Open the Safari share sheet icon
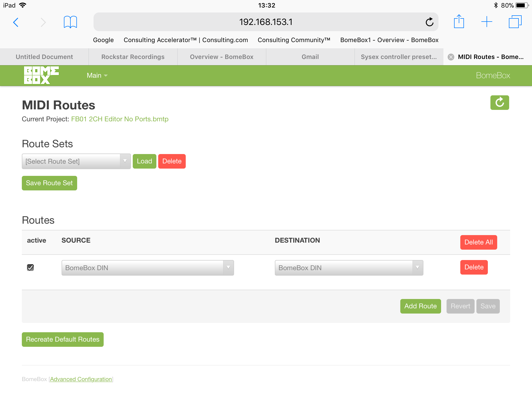The height and width of the screenshot is (399, 532). click(x=459, y=21)
